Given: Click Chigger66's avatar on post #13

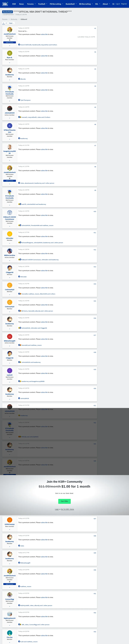Looking at the screenshot, I should pos(10,268).
